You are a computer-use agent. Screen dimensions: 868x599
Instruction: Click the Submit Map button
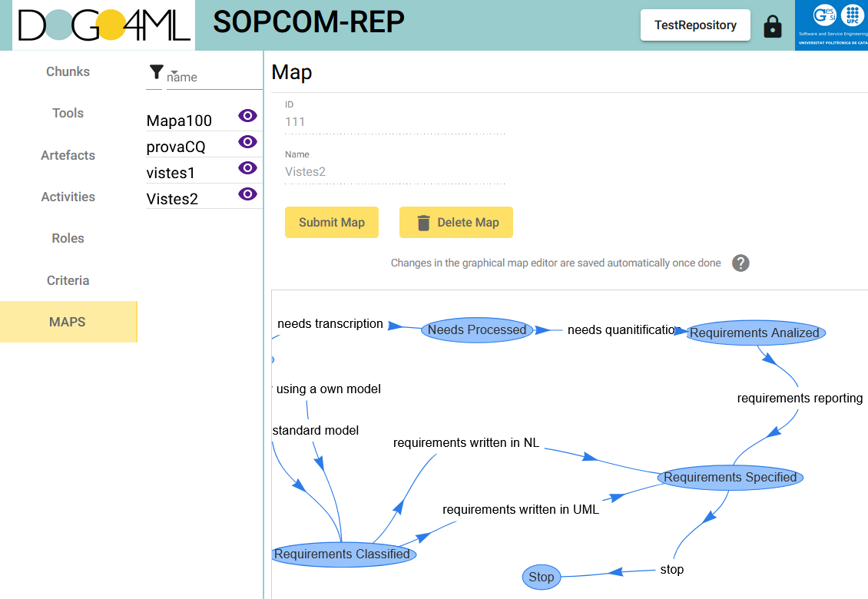[332, 222]
